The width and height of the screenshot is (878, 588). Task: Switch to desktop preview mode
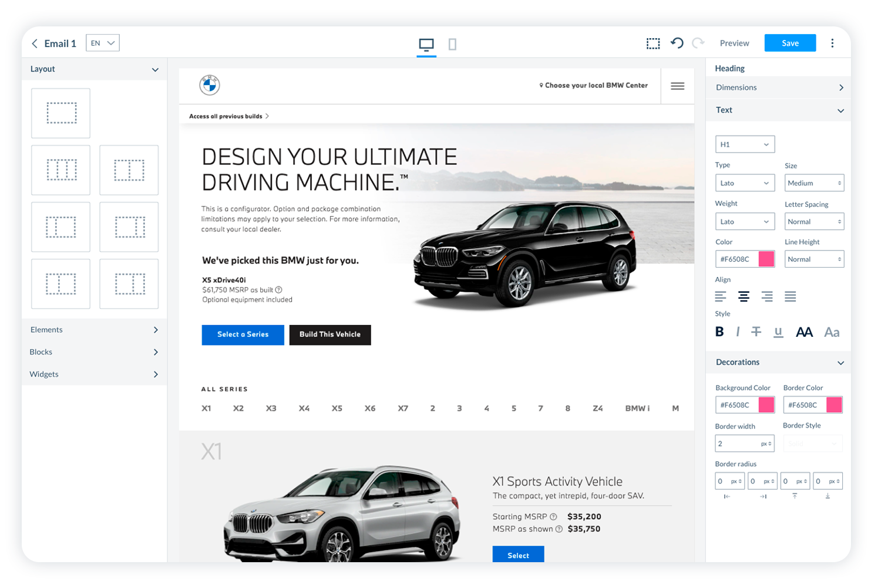[426, 44]
